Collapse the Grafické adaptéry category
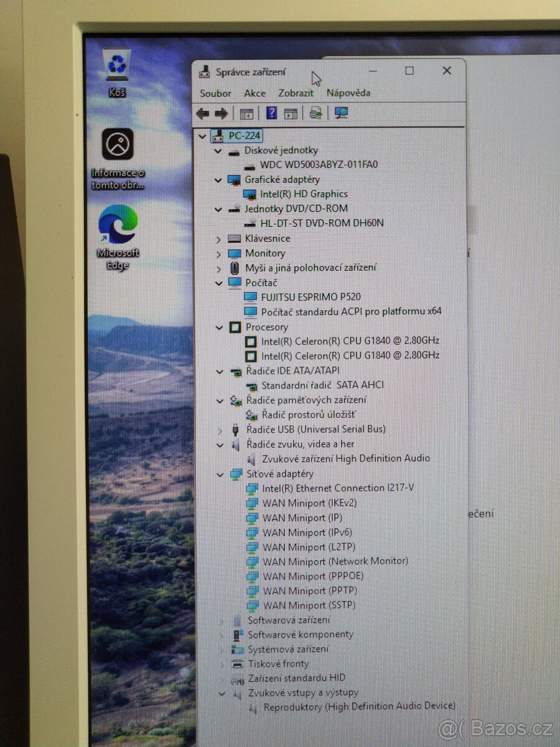Image resolution: width=560 pixels, height=747 pixels. 218,180
